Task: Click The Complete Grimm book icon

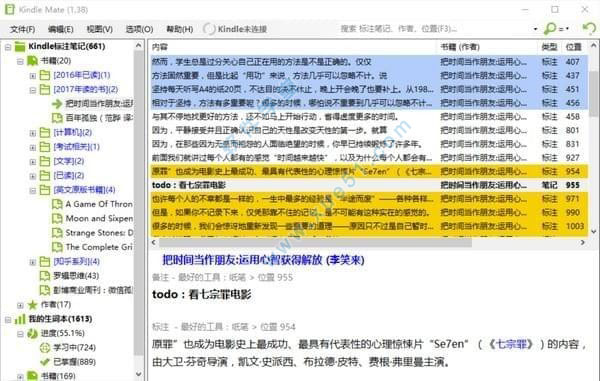Action: [57, 247]
